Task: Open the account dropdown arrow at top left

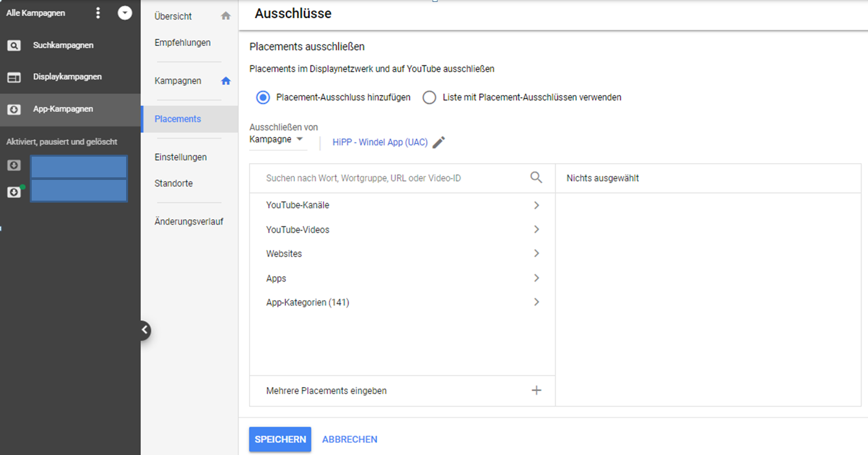Action: click(x=124, y=12)
